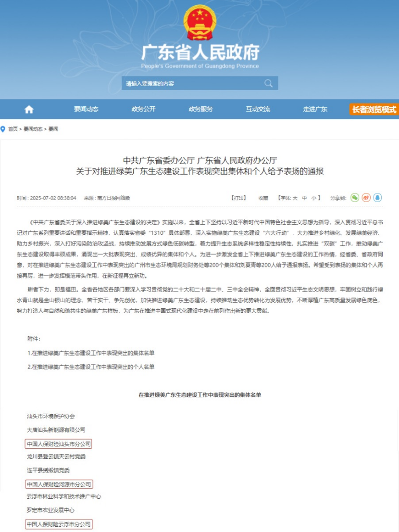The width and height of the screenshot is (399, 532).
Task: Focus the site search input field
Action: pyautogui.click(x=192, y=83)
